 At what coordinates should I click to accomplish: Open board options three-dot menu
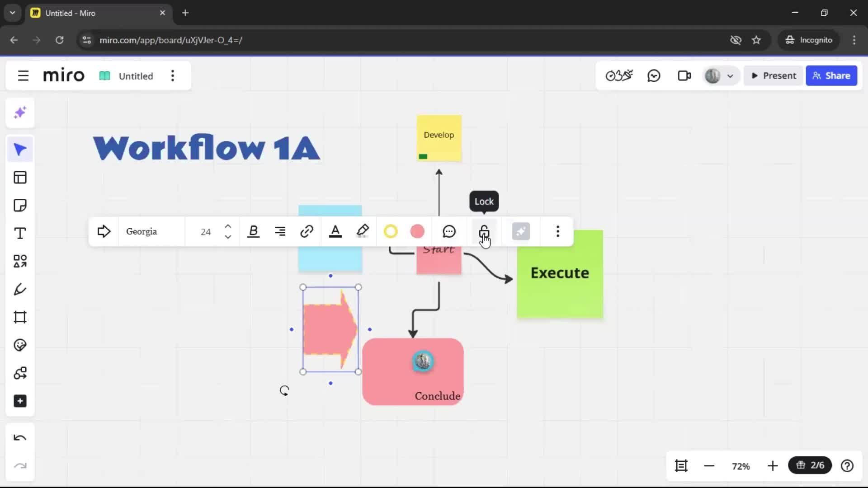(x=172, y=76)
